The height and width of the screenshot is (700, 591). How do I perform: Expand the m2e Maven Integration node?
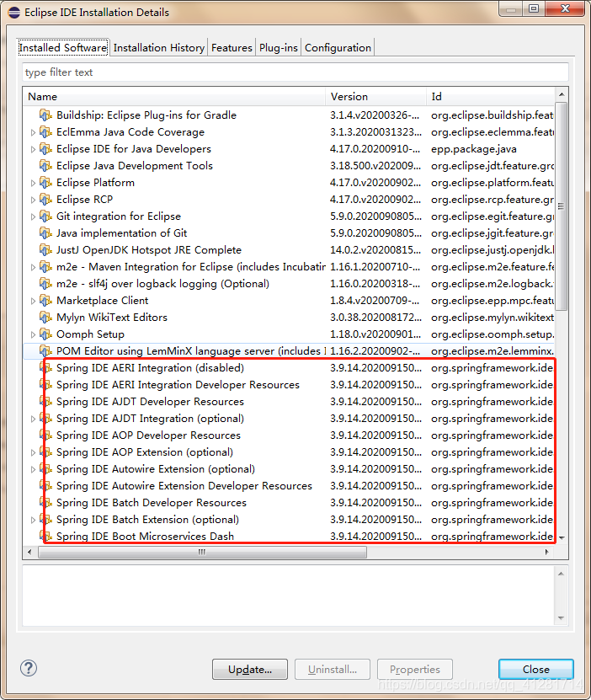point(33,267)
